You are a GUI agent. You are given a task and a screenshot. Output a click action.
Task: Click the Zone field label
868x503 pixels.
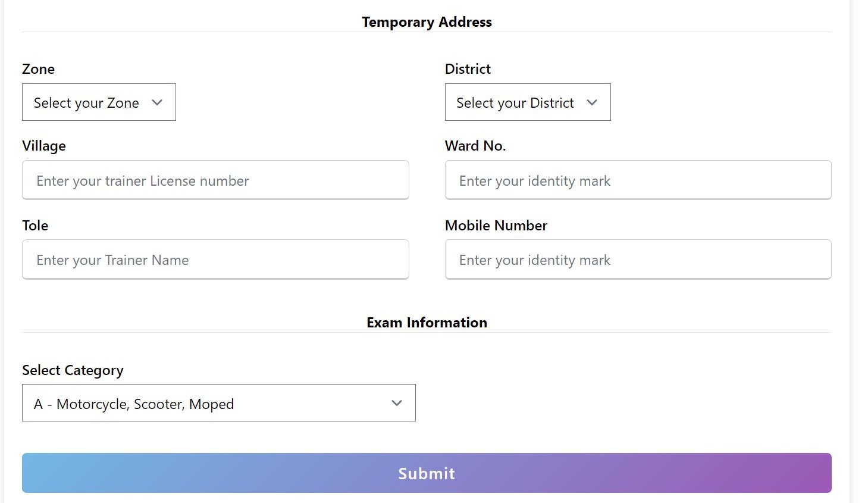click(39, 69)
